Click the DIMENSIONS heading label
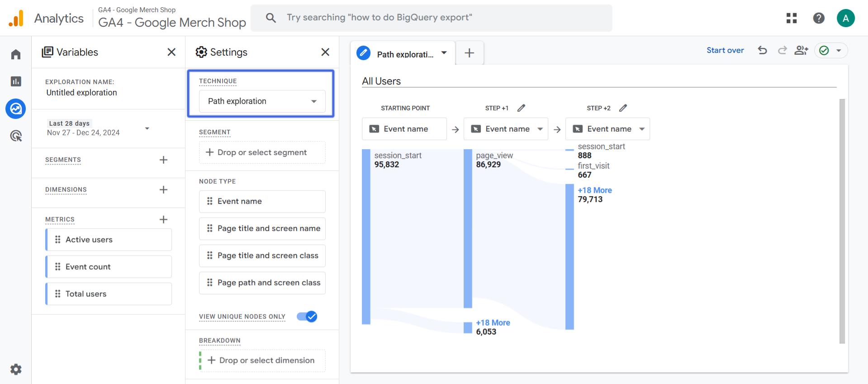868x384 pixels. point(66,190)
